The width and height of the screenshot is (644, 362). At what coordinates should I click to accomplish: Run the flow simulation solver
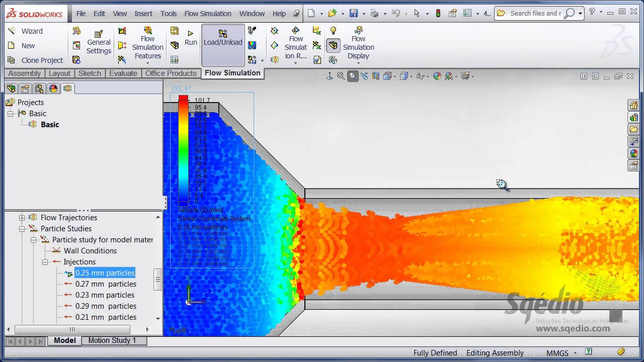[x=191, y=38]
